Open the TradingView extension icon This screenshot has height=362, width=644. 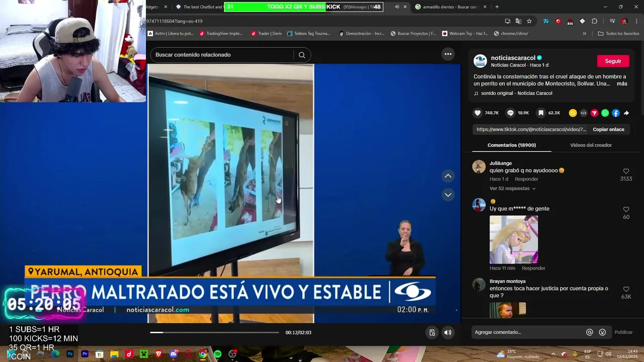pos(546,21)
